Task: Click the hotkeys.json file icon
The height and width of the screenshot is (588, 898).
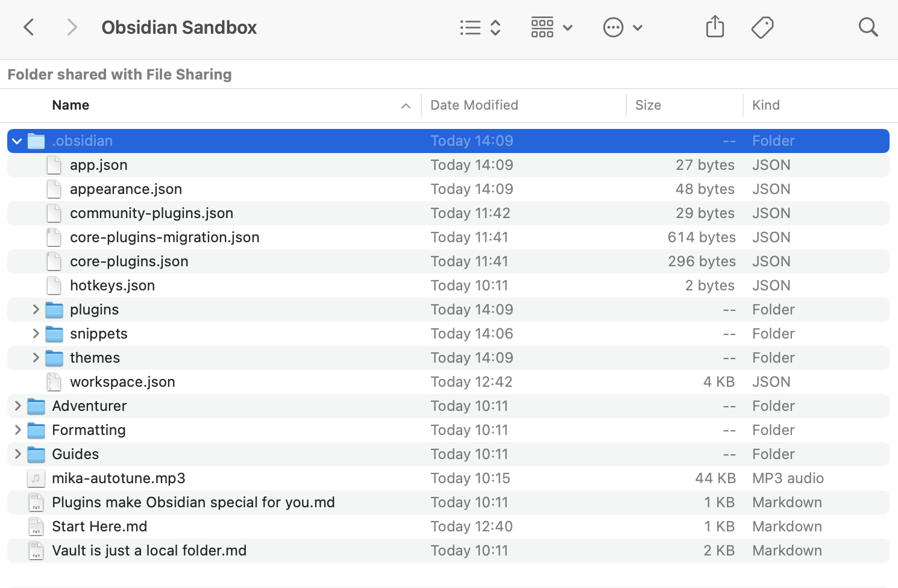Action: (x=54, y=286)
